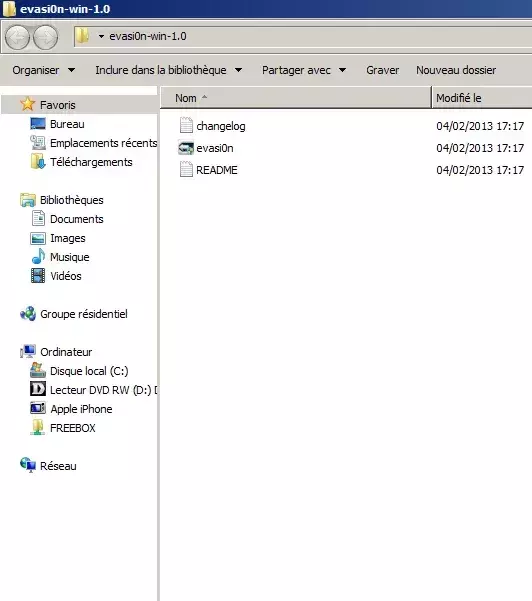Select the README file icon
The height and width of the screenshot is (601, 532).
[x=186, y=169]
